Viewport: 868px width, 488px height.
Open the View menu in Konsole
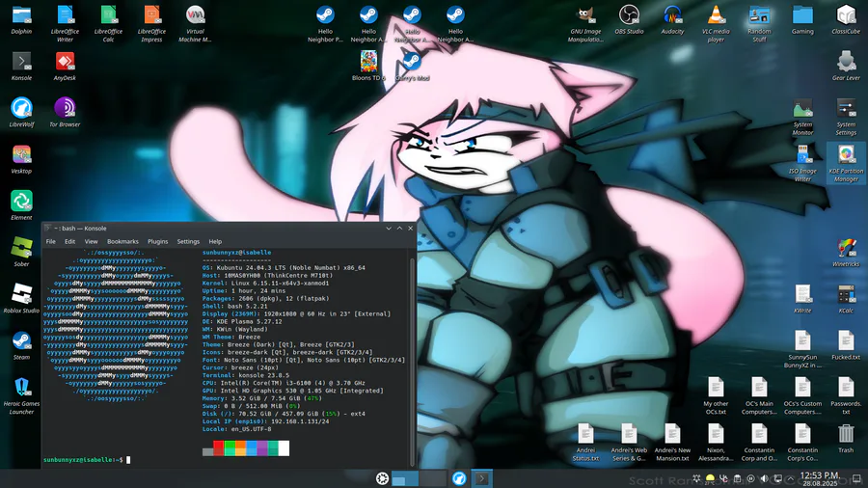[91, 241]
